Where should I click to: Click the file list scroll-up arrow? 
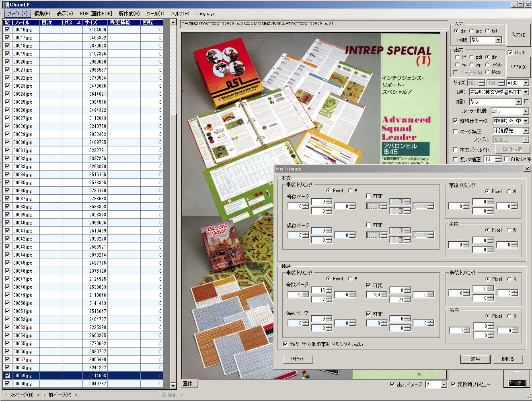tap(173, 23)
